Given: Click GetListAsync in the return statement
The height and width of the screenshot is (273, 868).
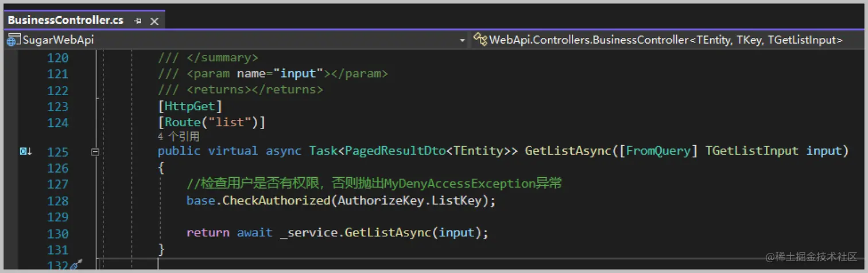Looking at the screenshot, I should [388, 233].
